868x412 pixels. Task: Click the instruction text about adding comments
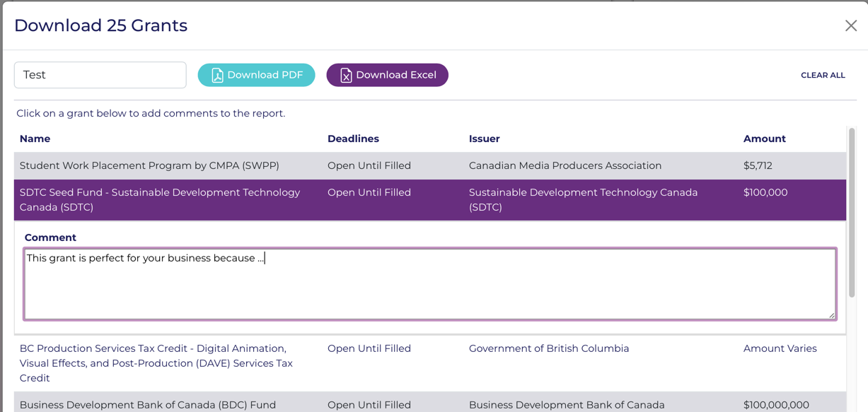(151, 113)
